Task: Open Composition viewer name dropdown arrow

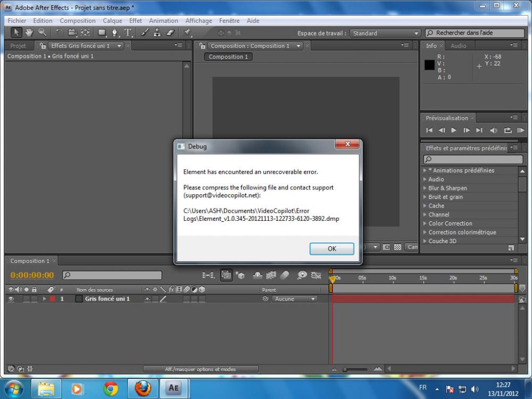Action: (298, 46)
